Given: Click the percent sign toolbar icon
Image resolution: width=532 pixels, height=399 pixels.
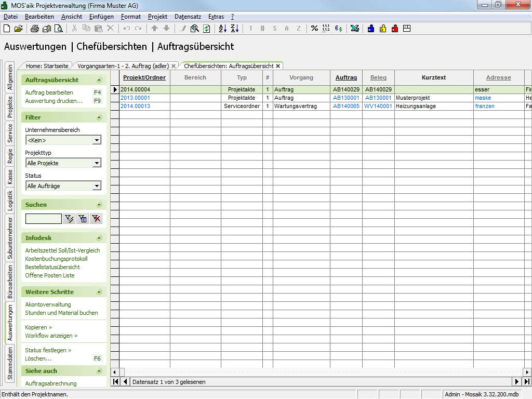Looking at the screenshot, I should [314, 29].
